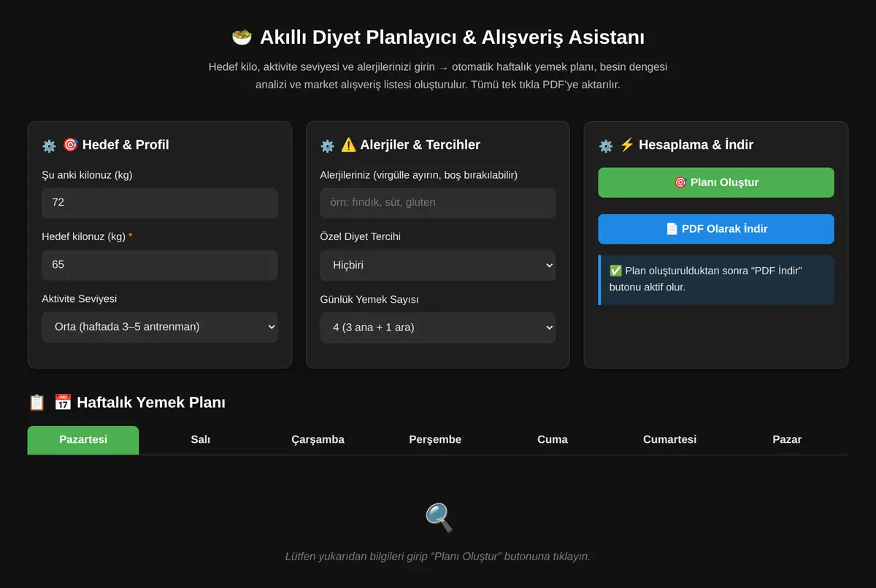Click the PDF Olarak İndir button
The image size is (876, 588).
pyautogui.click(x=716, y=229)
